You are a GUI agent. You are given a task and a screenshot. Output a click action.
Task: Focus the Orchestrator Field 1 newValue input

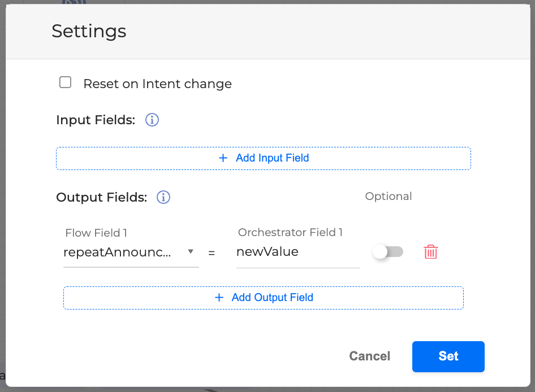click(297, 252)
